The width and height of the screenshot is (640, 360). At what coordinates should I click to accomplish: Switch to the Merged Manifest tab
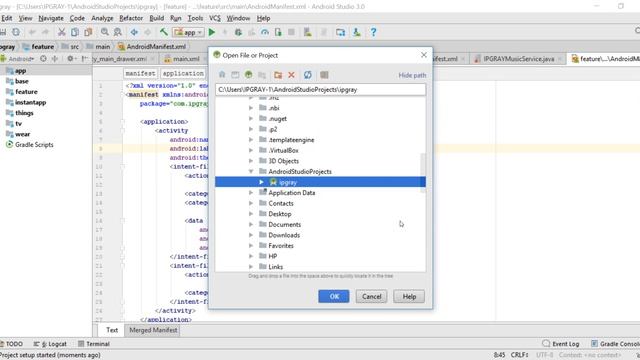(x=153, y=330)
